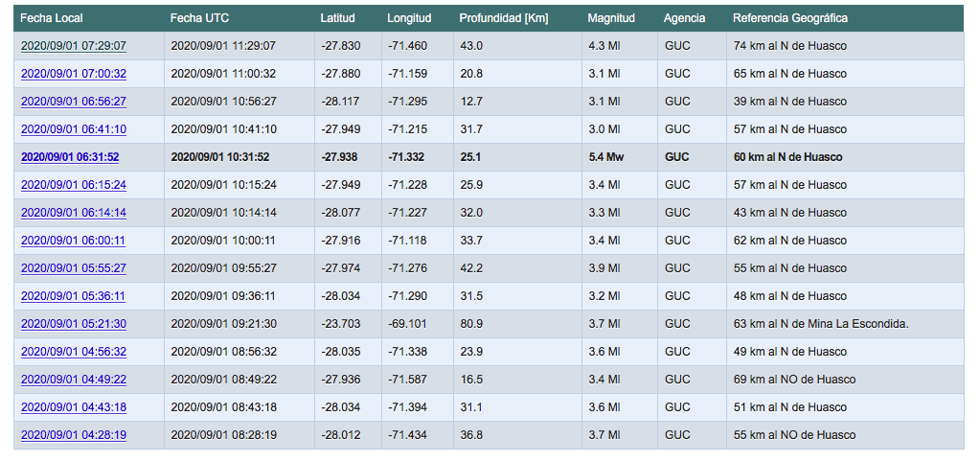Select the 2020/09/01 06:15:24 event link
The image size is (980, 463).
74,185
